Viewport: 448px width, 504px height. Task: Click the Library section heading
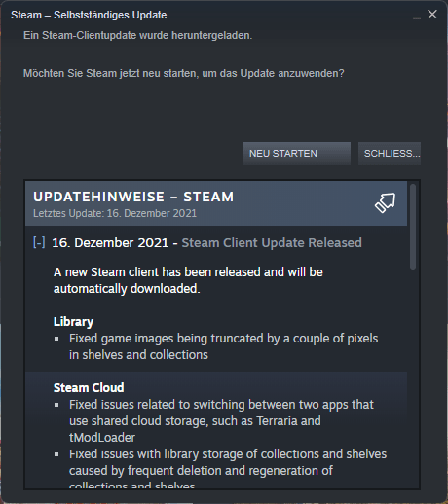click(73, 322)
